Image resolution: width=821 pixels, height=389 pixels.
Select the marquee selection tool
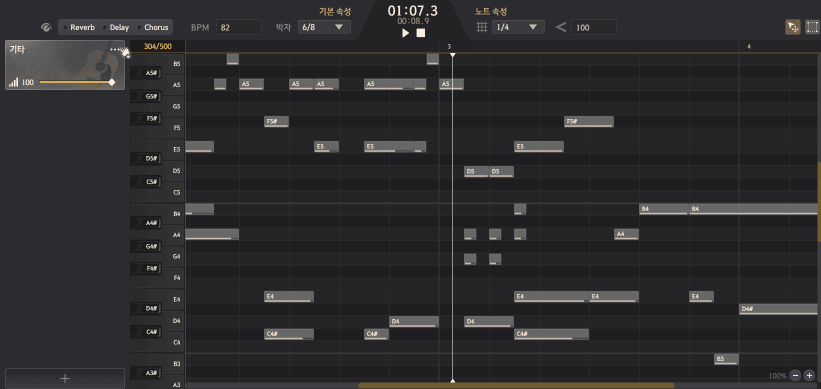[x=812, y=27]
